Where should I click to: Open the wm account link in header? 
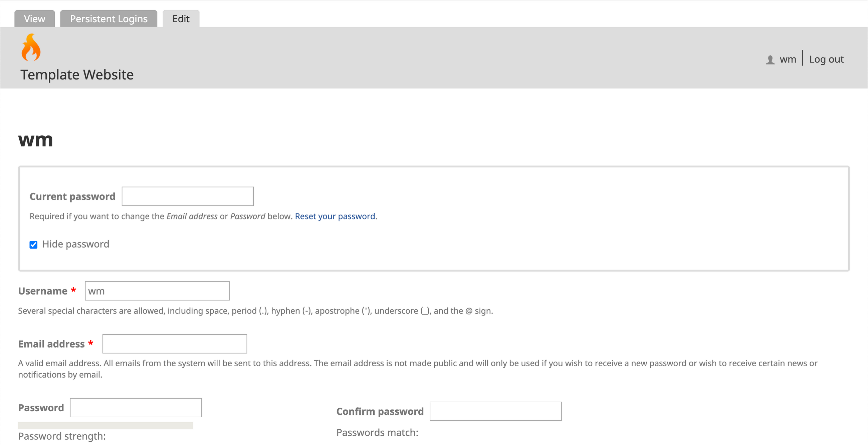(788, 60)
